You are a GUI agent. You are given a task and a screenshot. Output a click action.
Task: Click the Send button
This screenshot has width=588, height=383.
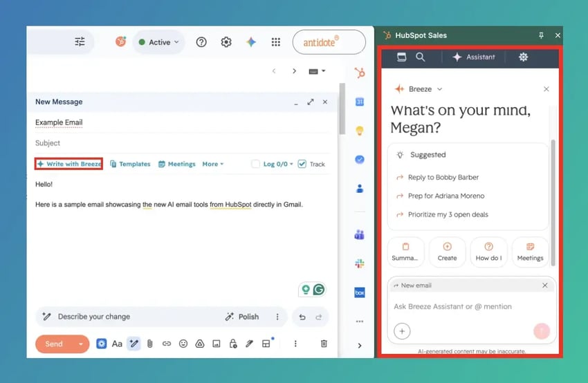[x=54, y=344]
